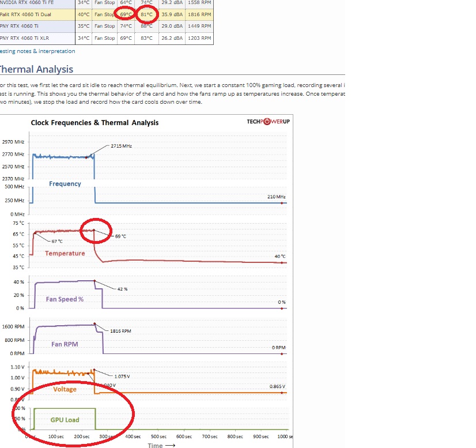Click the 1.075 V voltage callout
This screenshot has height=448, width=476.
(x=122, y=377)
